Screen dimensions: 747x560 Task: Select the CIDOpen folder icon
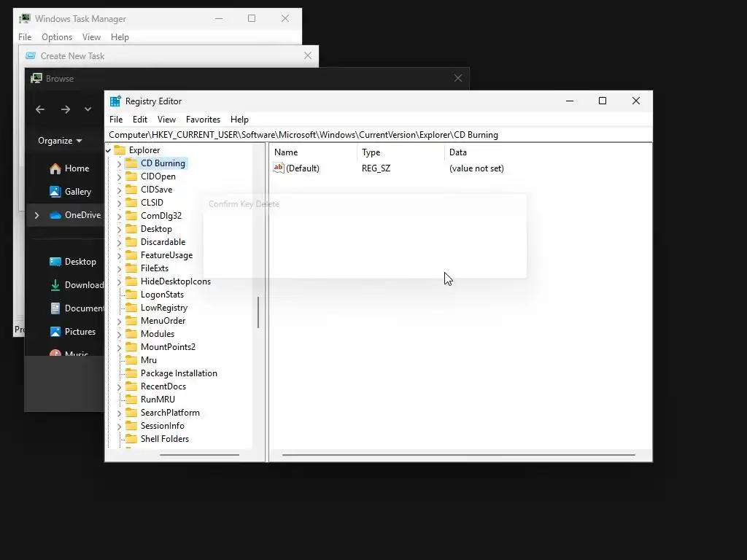coord(131,176)
